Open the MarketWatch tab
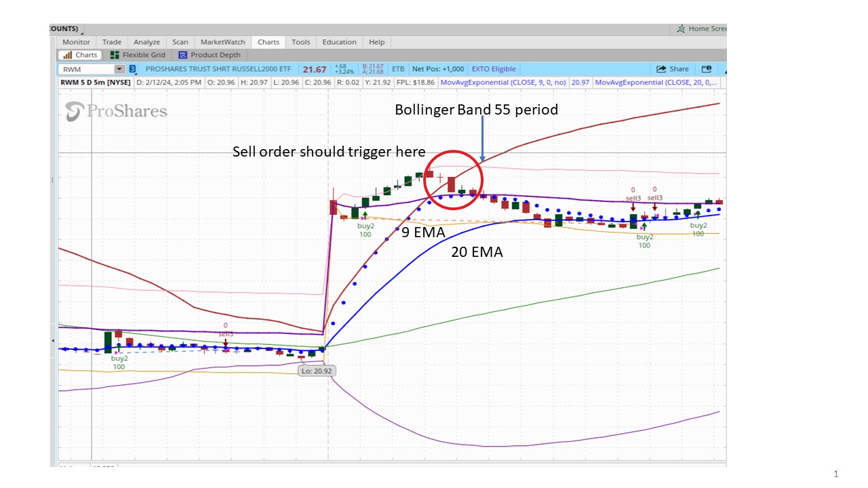The image size is (868, 488). click(x=222, y=42)
